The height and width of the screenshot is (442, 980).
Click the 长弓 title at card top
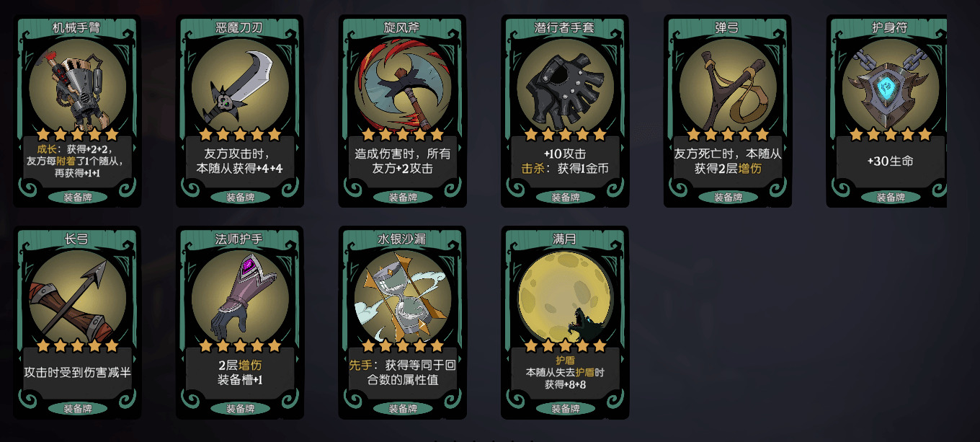76,239
